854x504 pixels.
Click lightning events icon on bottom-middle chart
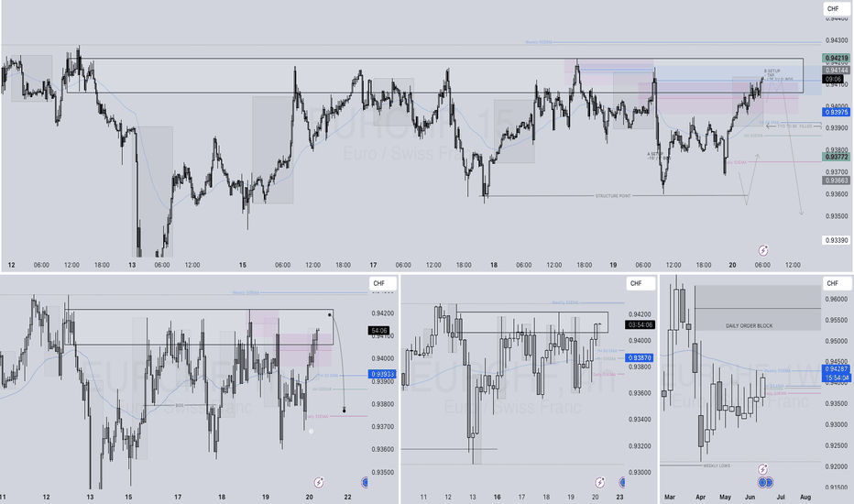pos(599,482)
